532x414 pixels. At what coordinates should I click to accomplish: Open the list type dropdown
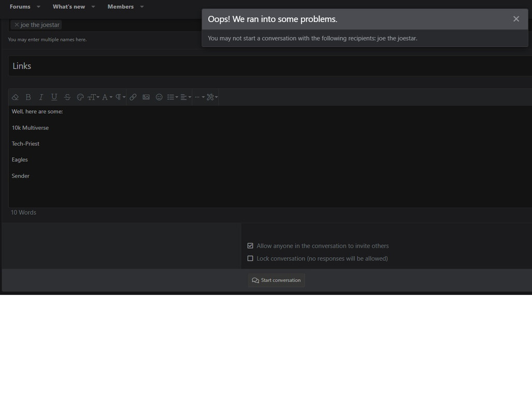[172, 97]
